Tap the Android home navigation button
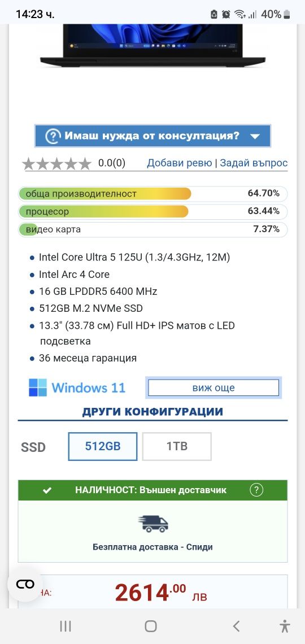The height and width of the screenshot is (644, 305). pyautogui.click(x=151, y=626)
